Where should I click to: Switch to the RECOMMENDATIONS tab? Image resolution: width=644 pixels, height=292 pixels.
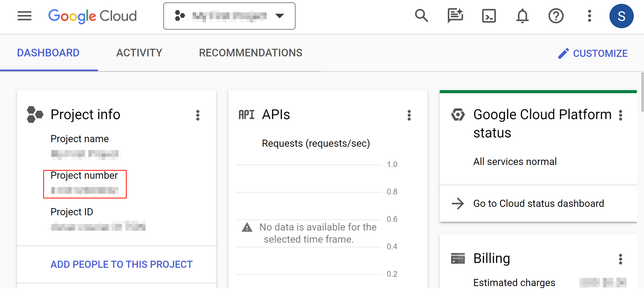point(251,53)
